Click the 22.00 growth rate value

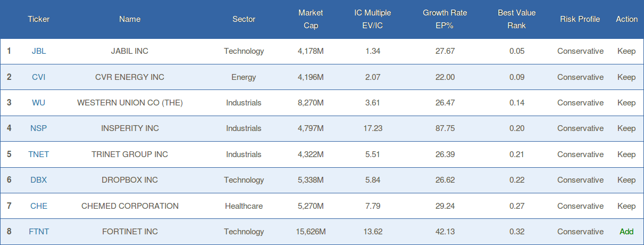click(x=445, y=77)
